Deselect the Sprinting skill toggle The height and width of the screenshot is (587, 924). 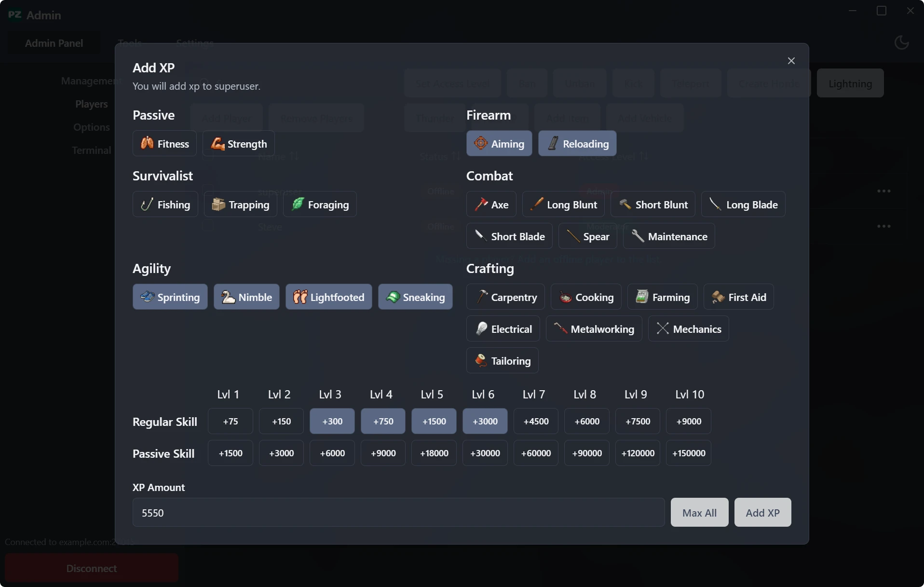click(170, 297)
